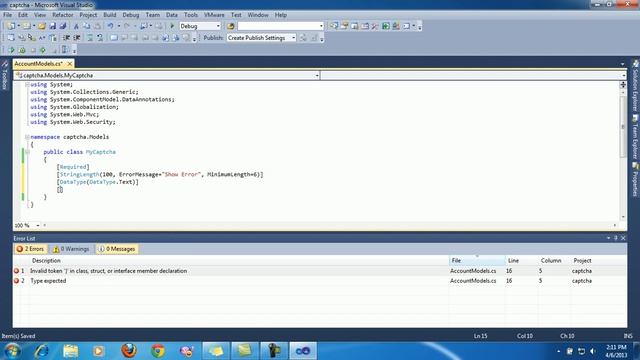640x360 pixels.
Task: Click the Decrease Indent toolbar icon
Action: pos(66,38)
